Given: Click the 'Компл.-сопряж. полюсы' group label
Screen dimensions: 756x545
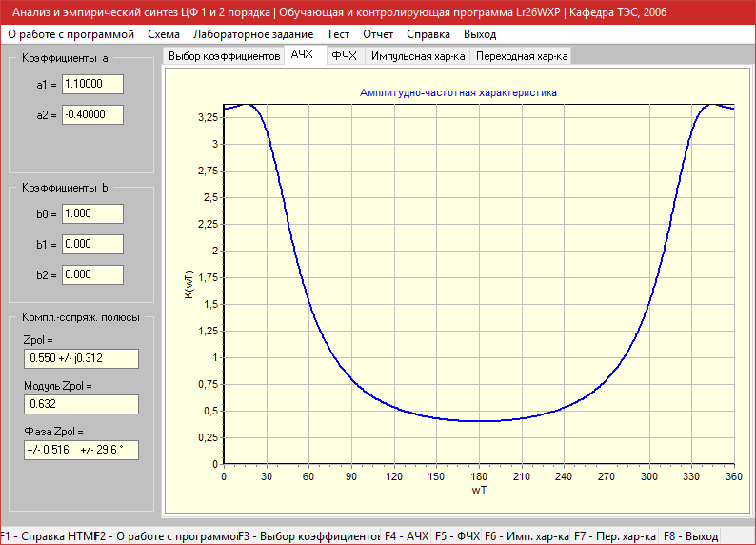Looking at the screenshot, I should [x=81, y=317].
